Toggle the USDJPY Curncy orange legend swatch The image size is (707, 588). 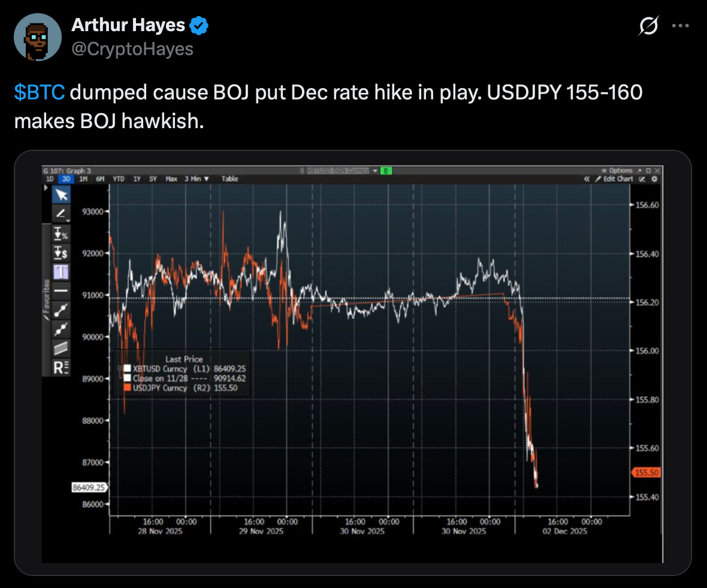(x=127, y=387)
